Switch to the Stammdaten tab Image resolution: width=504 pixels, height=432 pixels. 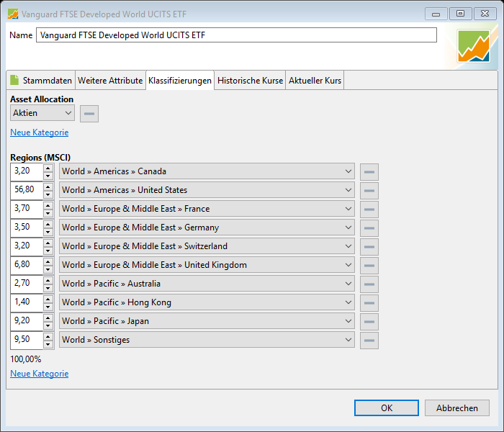tap(41, 81)
